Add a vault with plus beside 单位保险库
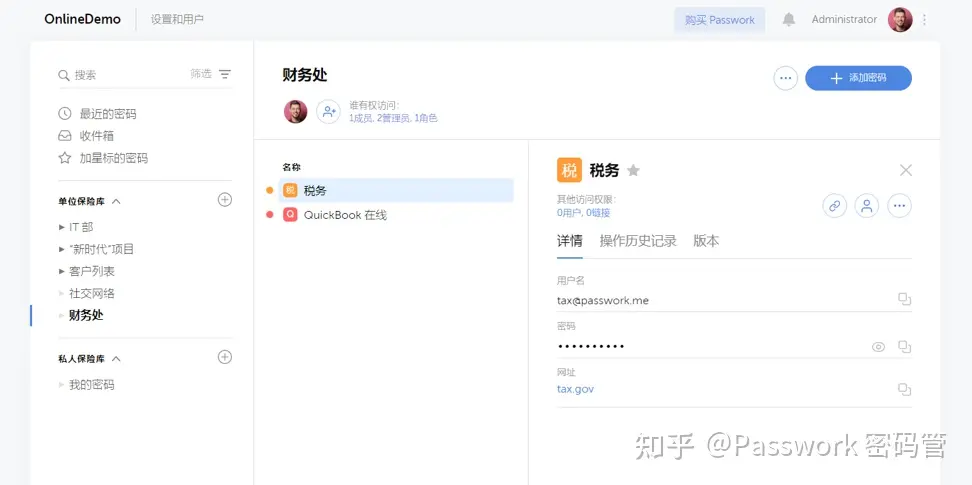 225,200
